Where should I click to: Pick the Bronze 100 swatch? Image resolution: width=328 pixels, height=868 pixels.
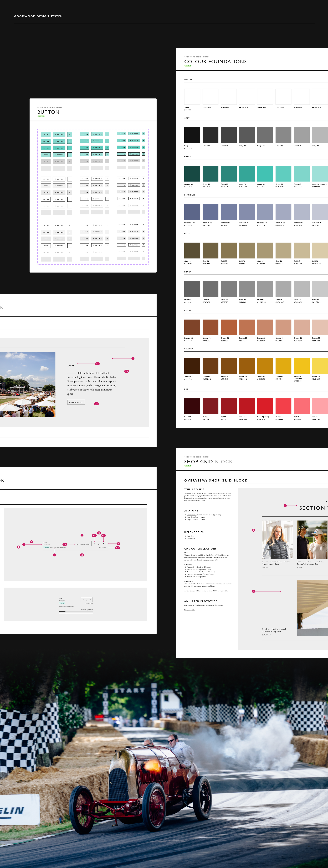pyautogui.click(x=192, y=327)
